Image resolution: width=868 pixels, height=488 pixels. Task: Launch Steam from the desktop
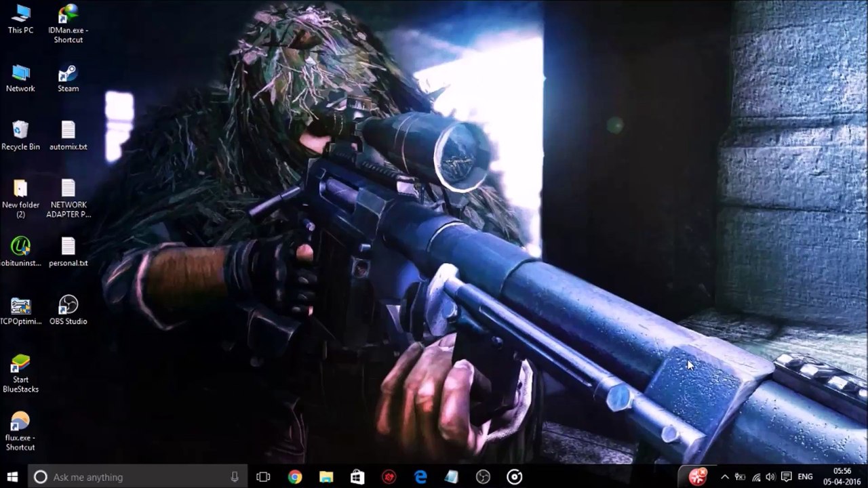click(68, 78)
